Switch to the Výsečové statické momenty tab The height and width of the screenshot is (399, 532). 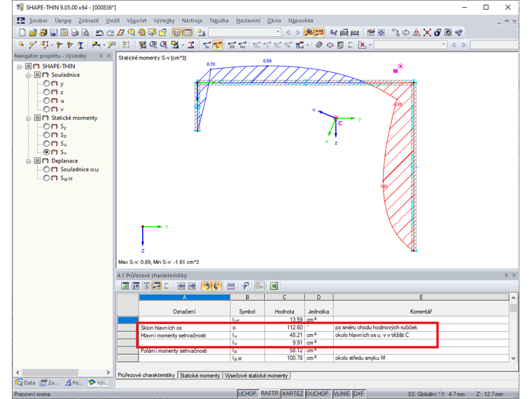point(256,376)
